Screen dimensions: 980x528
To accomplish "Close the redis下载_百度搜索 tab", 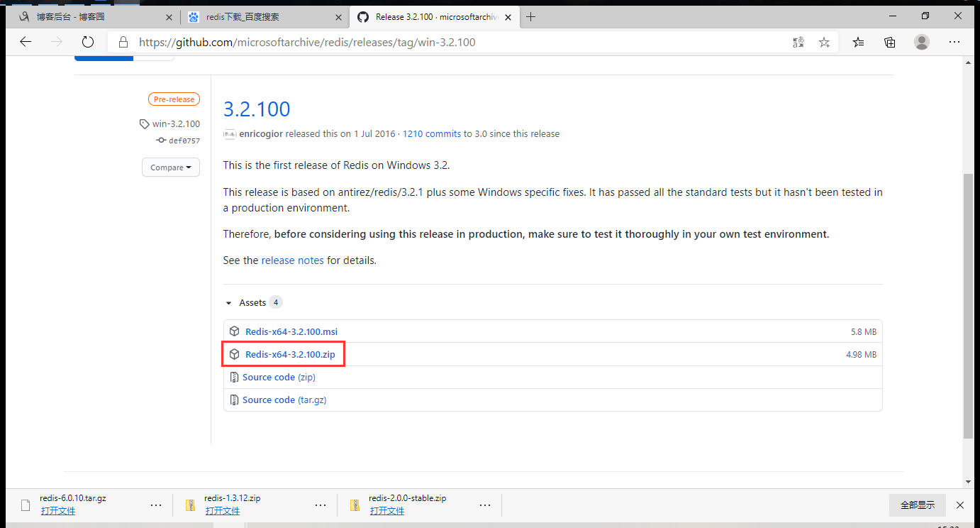I will (x=338, y=17).
